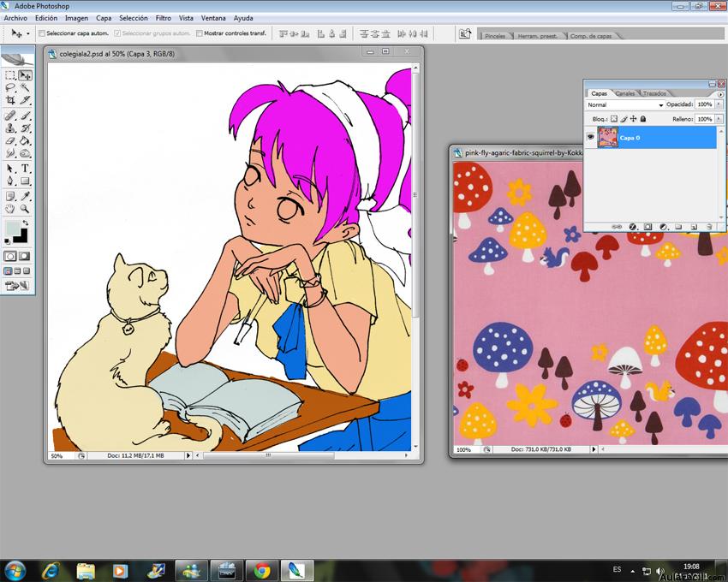Viewport: 728px width, 582px height.
Task: Select the Rectangular Marquee tool
Action: tap(10, 75)
